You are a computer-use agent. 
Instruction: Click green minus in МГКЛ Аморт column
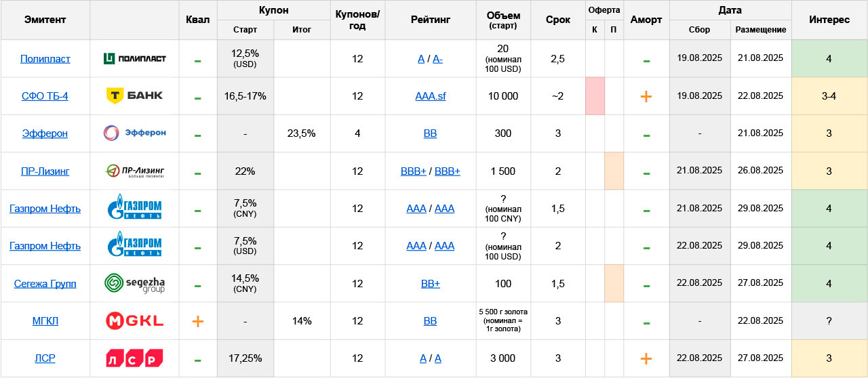coord(646,323)
